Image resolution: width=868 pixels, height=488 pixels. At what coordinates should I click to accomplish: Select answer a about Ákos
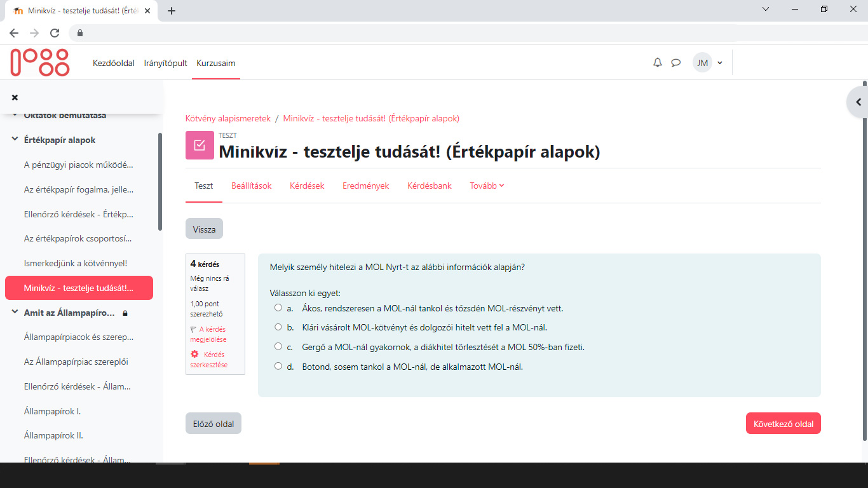[278, 307]
